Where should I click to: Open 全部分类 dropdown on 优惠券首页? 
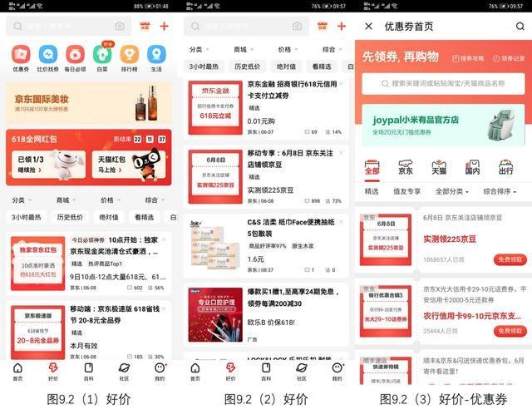click(452, 191)
